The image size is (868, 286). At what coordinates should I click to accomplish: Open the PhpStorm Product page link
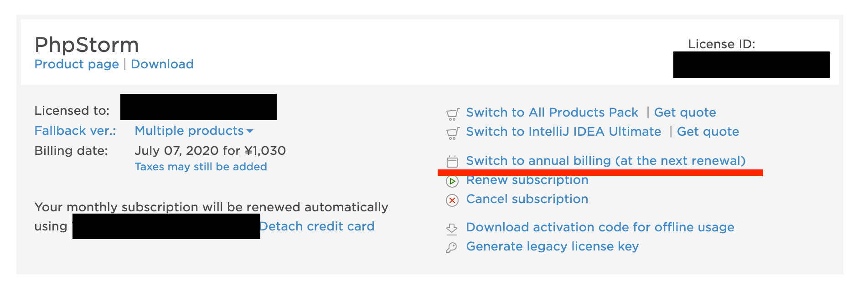[77, 64]
